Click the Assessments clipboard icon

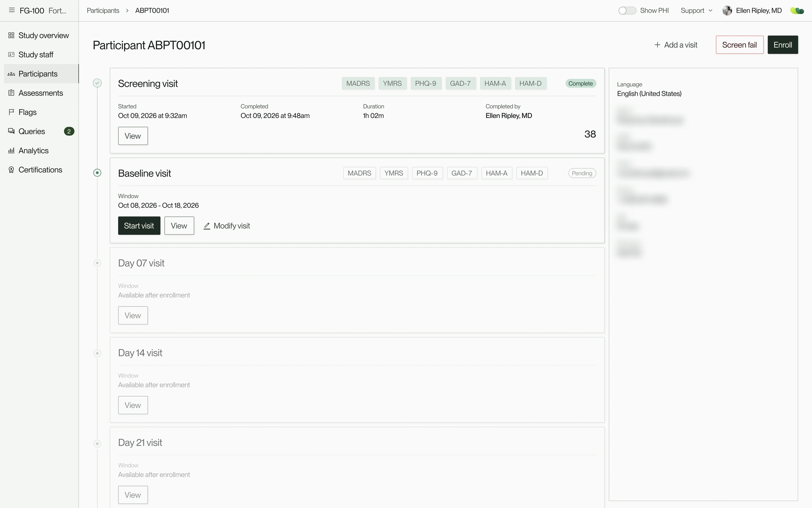pyautogui.click(x=11, y=93)
